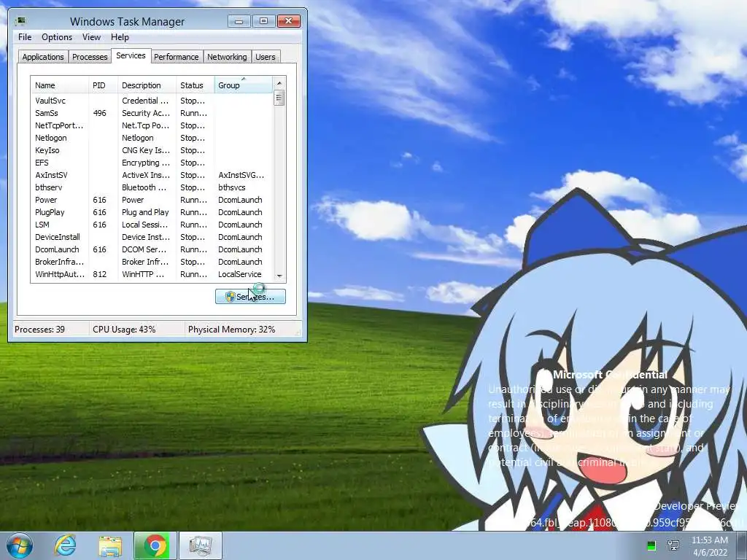Click CPU Usage: 43% in status bar
The width and height of the screenshot is (747, 560).
[124, 329]
